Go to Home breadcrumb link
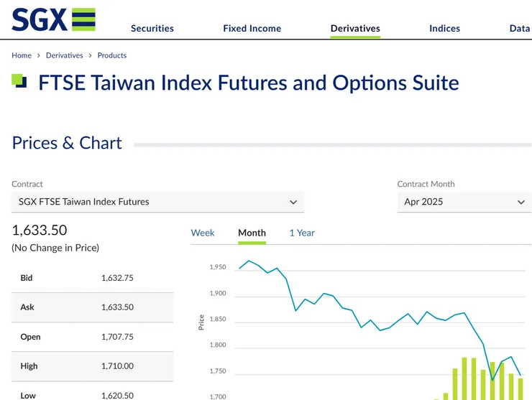 pos(22,55)
